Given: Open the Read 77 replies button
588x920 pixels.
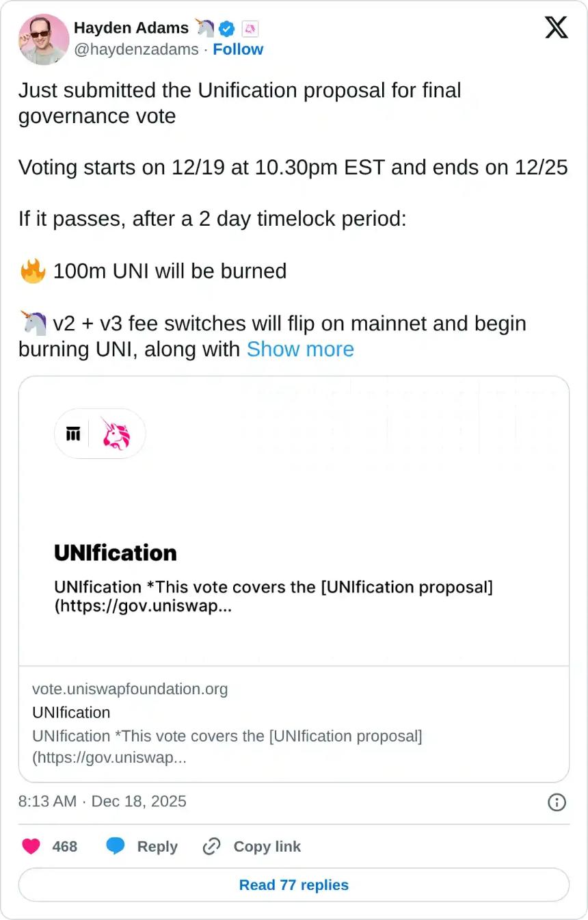Looking at the screenshot, I should 293,884.
